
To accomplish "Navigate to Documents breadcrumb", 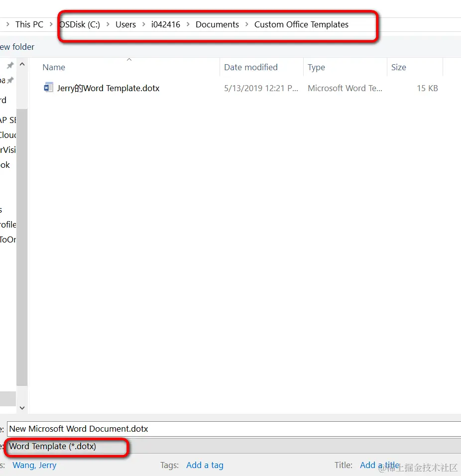I will (217, 24).
